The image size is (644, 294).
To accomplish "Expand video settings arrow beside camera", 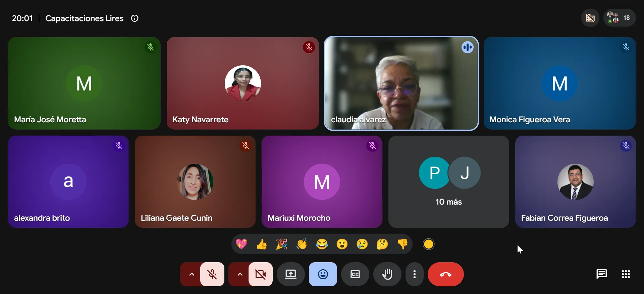I will 239,274.
